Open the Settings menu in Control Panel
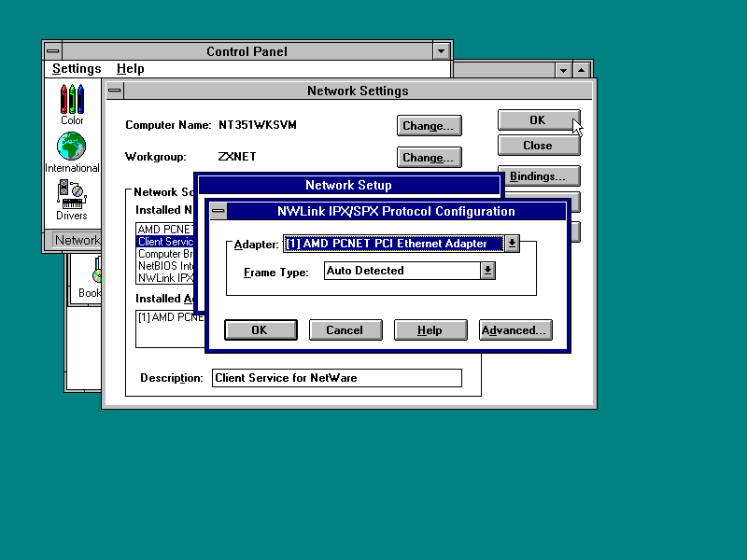Screen dimensions: 747x560 (x=77, y=68)
